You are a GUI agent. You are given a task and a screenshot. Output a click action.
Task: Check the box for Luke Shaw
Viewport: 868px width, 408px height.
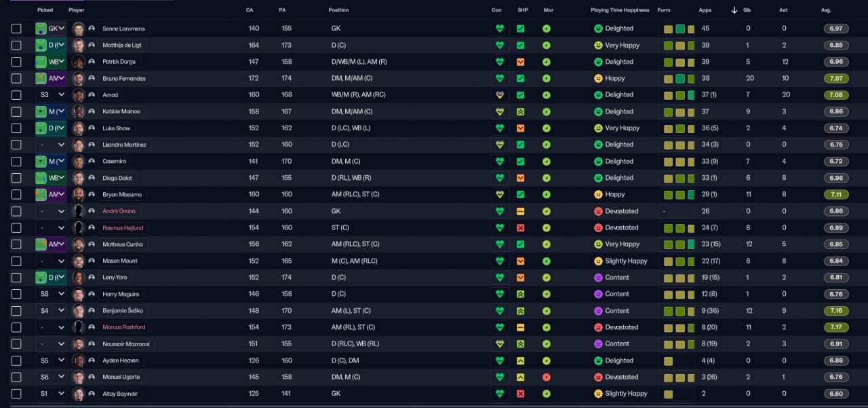point(16,128)
